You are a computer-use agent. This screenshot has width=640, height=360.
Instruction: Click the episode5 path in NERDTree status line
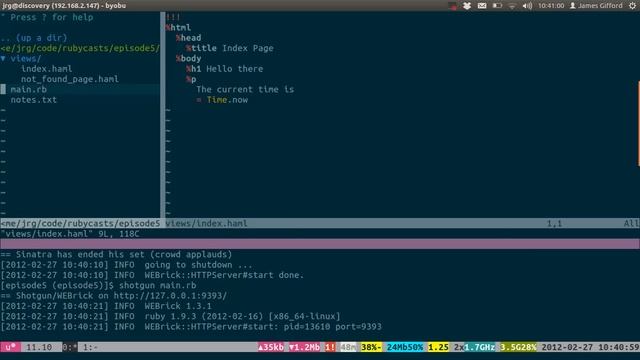pos(80,223)
